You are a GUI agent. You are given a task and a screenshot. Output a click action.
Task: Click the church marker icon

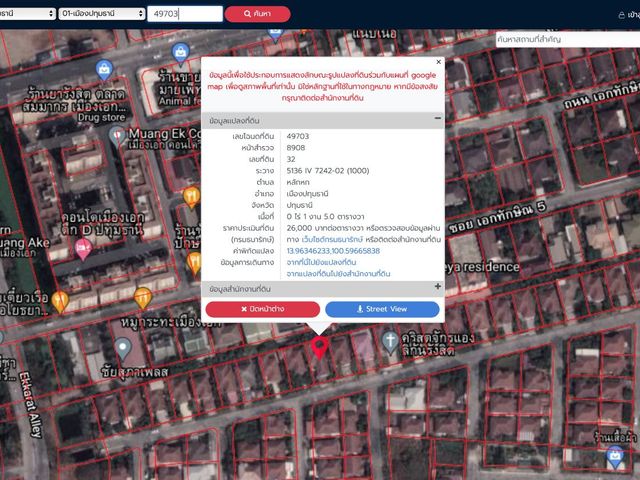(x=390, y=342)
